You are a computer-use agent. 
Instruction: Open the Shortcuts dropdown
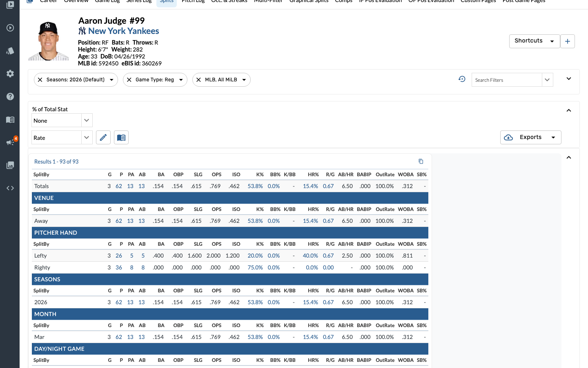(535, 41)
